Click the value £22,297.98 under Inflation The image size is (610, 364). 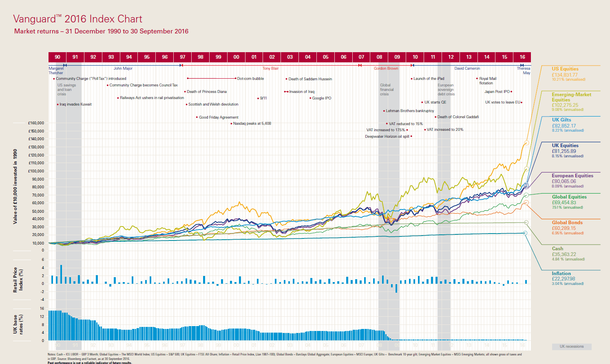tap(564, 279)
